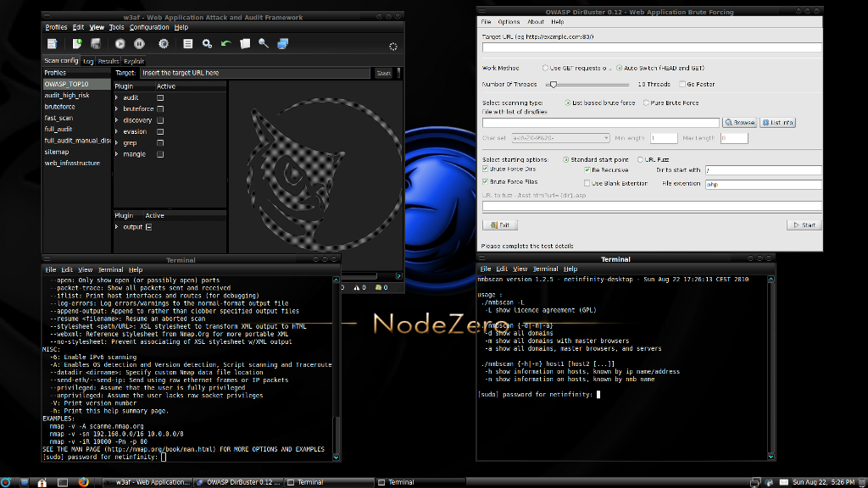Screen dimensions: 868x488
Task: Click the magnifier search icon in w3af toolbar
Action: point(264,44)
